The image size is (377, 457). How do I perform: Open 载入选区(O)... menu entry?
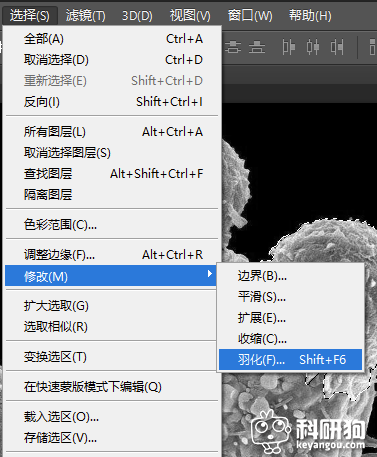pyautogui.click(x=113, y=417)
